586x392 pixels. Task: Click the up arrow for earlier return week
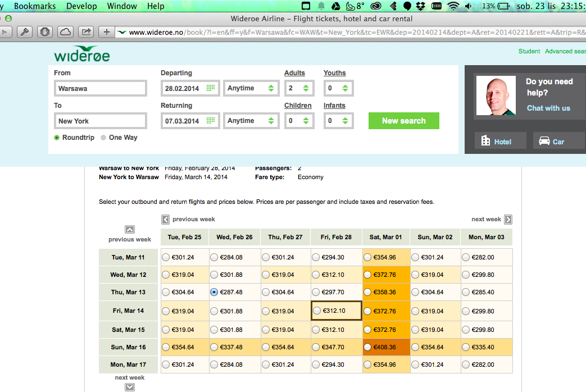click(x=130, y=230)
